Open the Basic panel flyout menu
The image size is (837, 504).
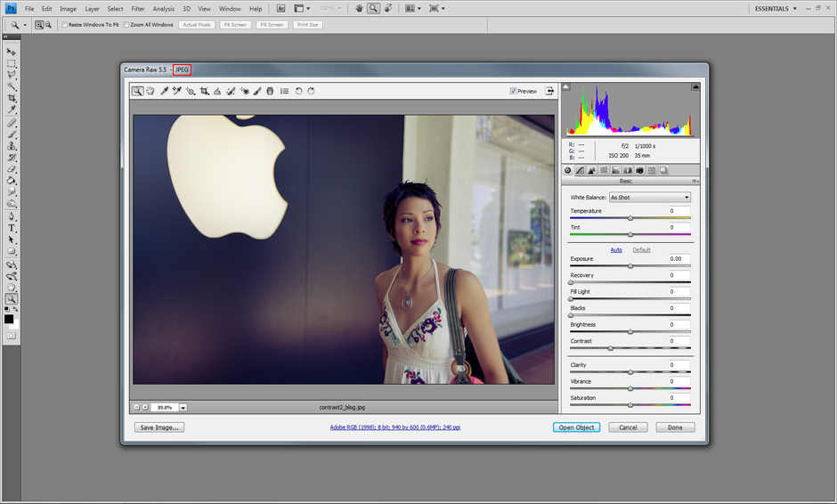(695, 181)
